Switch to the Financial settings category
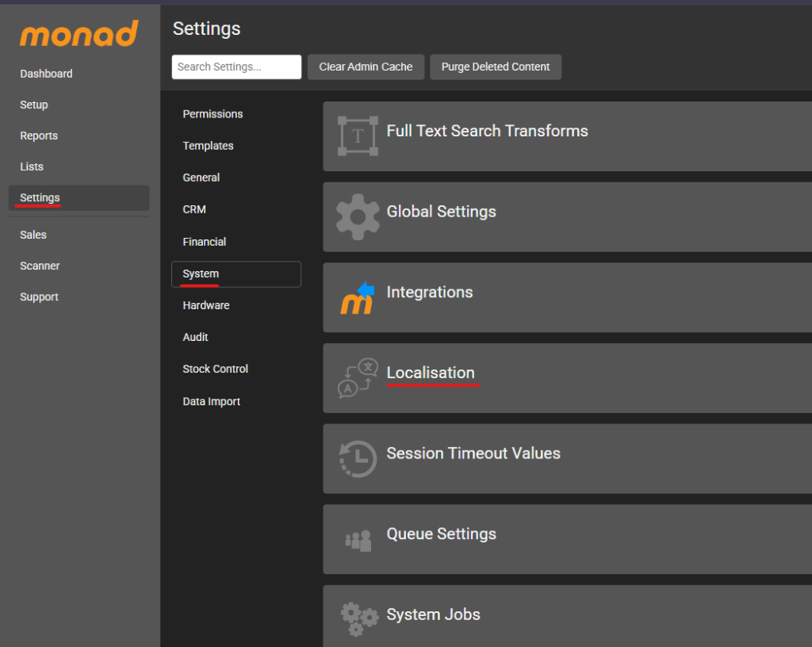Image resolution: width=812 pixels, height=647 pixels. click(204, 242)
